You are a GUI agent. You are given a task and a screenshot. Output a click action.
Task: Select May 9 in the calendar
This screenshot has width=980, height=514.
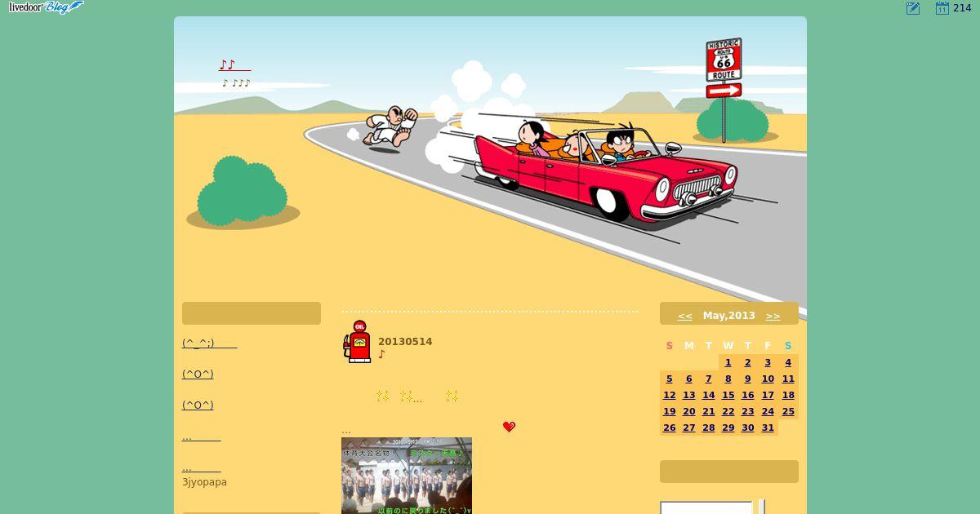[748, 379]
